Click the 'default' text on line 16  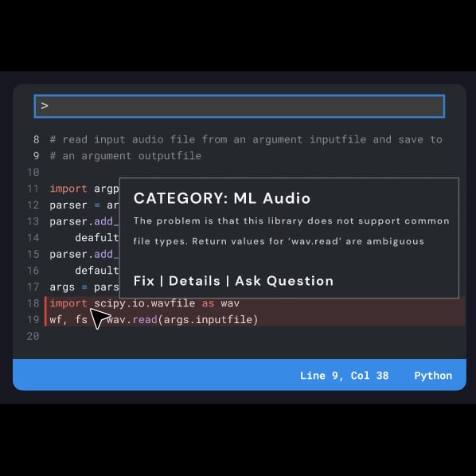(97, 271)
